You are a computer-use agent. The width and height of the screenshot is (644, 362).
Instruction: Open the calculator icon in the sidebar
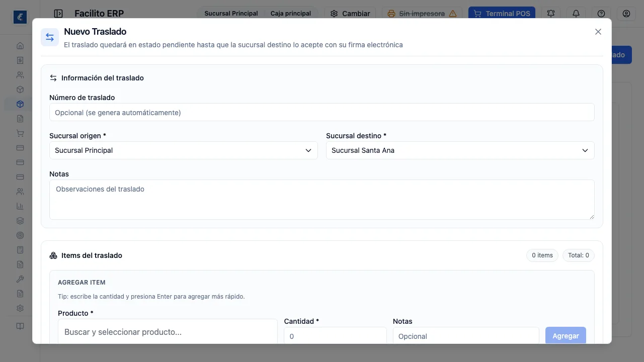click(20, 250)
